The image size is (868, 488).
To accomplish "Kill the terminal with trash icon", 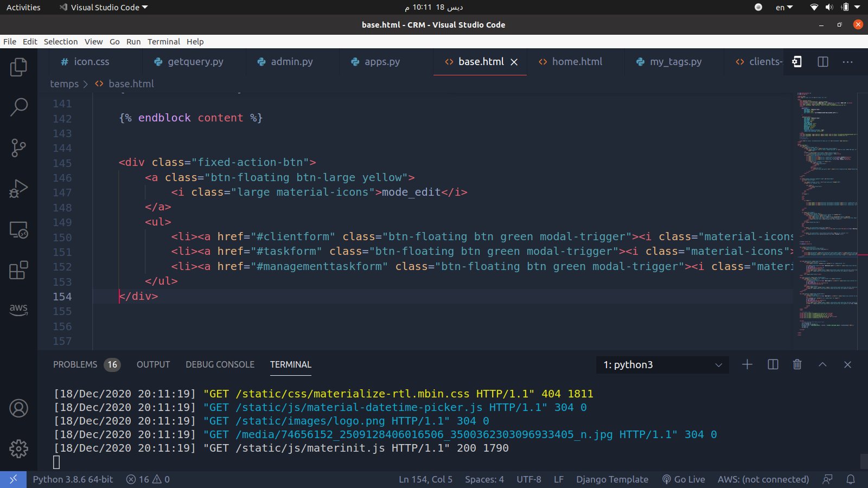I will (x=797, y=364).
